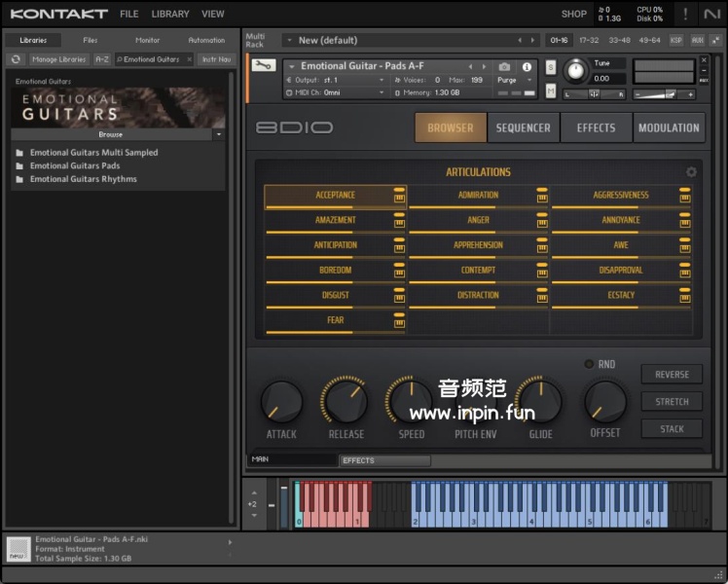Click the camera snapshot icon
This screenshot has width=728, height=584.
(504, 67)
